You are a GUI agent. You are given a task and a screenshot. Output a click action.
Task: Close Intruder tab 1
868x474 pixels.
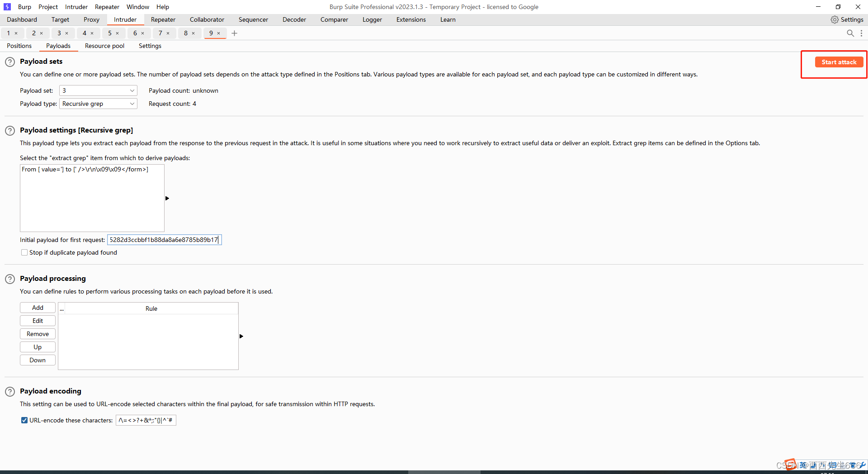[x=16, y=33]
